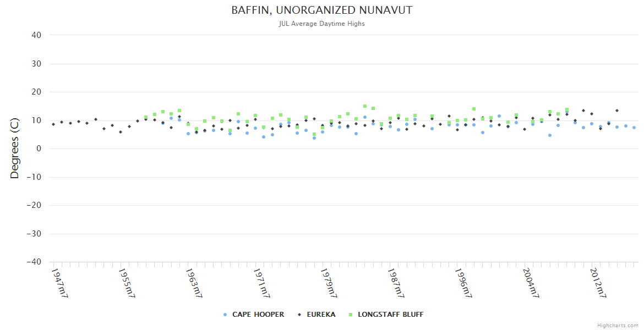Viewport: 644px width, 330px height.
Task: Select the first Eureka data point at far left
Action: [53, 124]
